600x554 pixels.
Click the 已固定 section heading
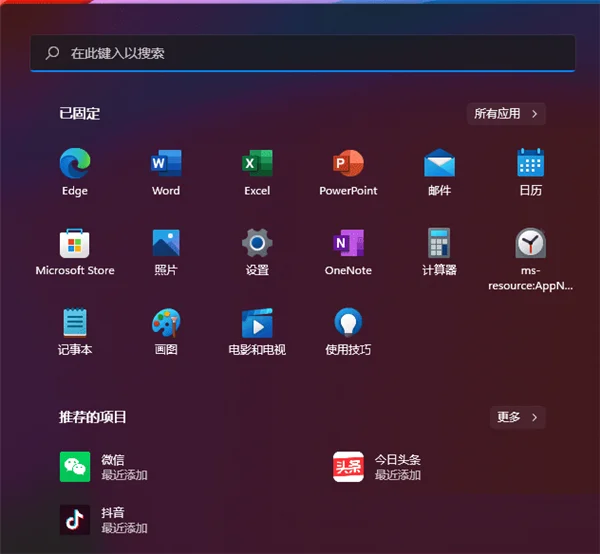(x=79, y=114)
